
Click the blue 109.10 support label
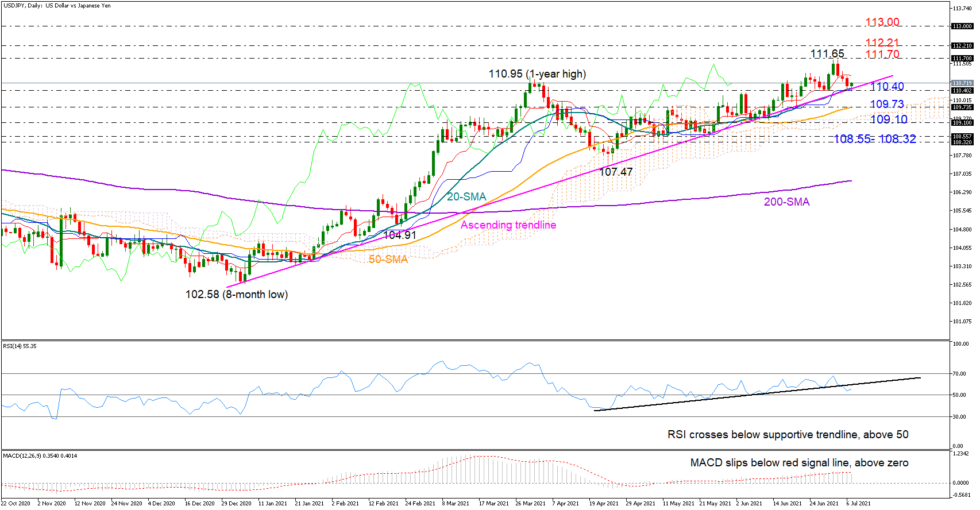coord(889,119)
